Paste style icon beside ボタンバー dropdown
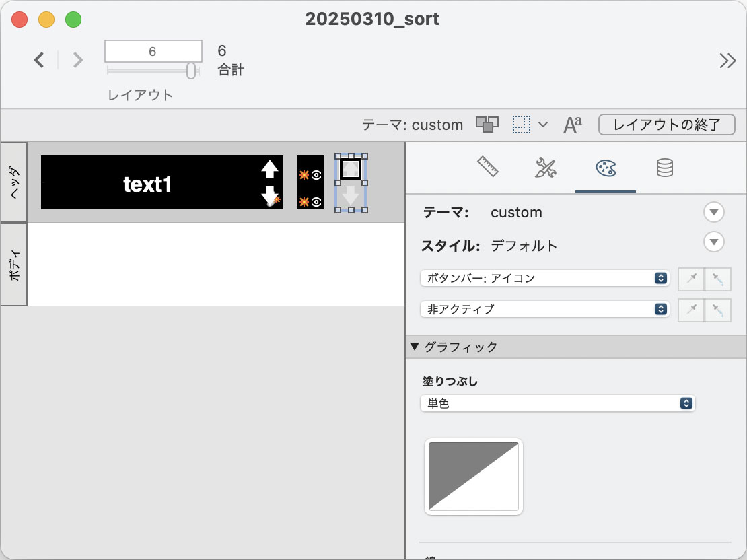The width and height of the screenshot is (747, 560). (x=717, y=279)
